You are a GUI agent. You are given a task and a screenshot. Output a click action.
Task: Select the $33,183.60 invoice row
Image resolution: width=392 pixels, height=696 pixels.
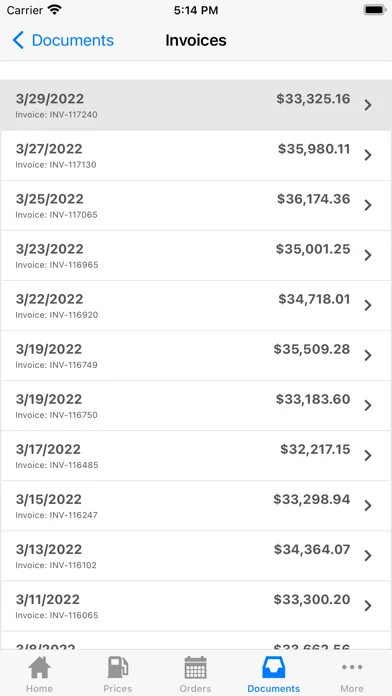click(196, 406)
